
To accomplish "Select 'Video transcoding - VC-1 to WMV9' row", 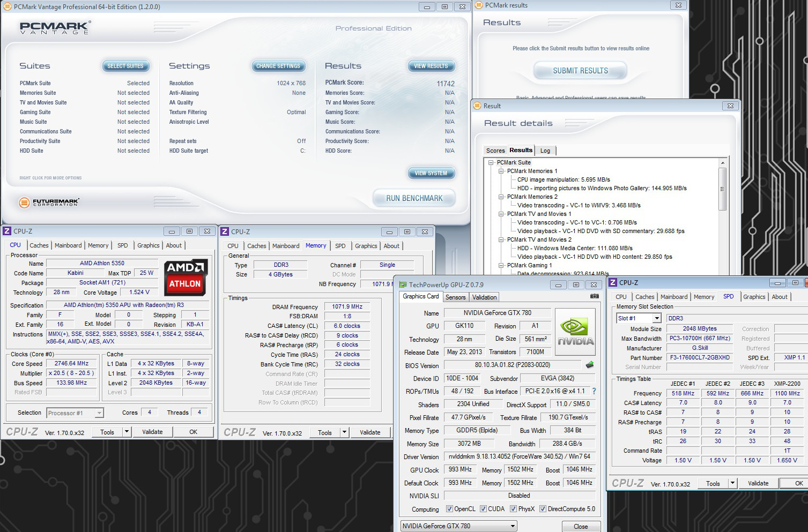I will [x=579, y=205].
